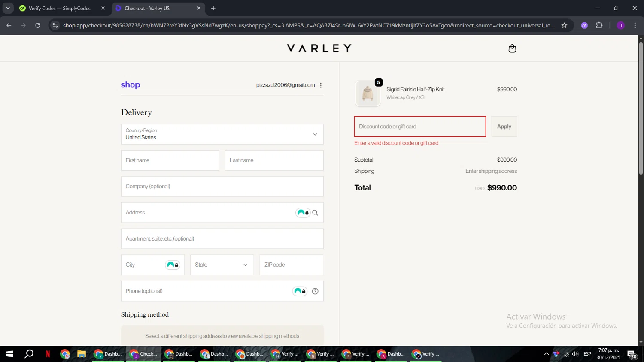This screenshot has height=362, width=644.
Task: Click the autofill lock badge in Address field
Action: coord(303,213)
